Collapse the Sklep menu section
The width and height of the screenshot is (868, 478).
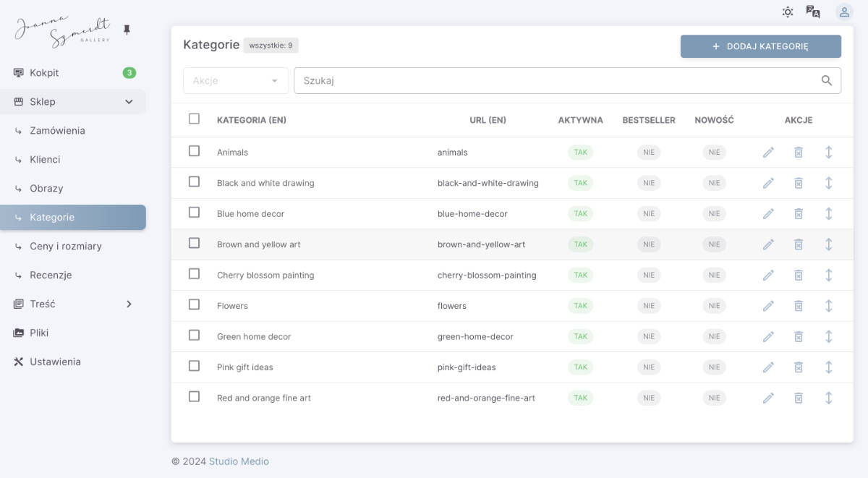click(129, 102)
